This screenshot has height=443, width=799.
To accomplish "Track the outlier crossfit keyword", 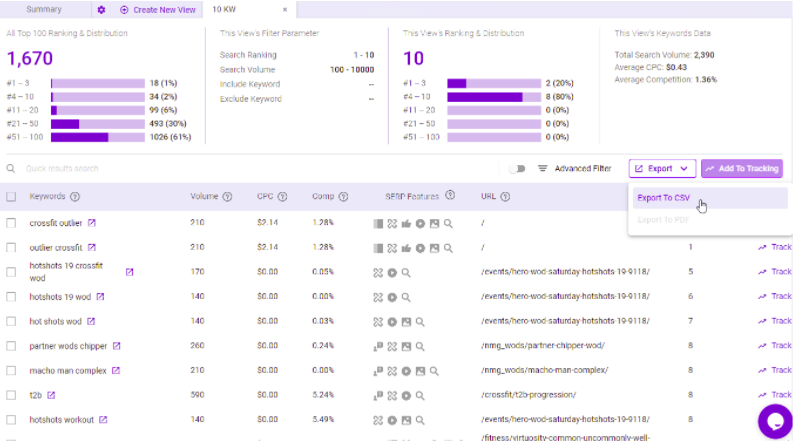I will (775, 247).
